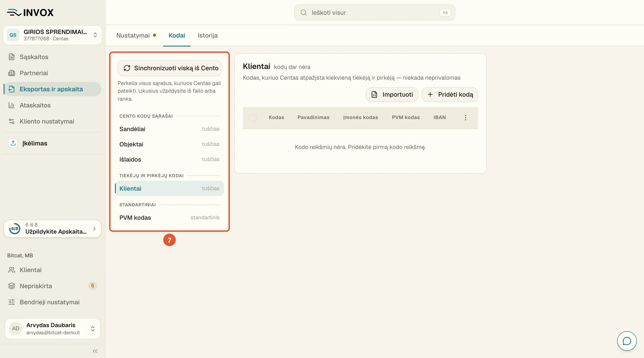Open Partneriai from the sidebar
This screenshot has height=358, width=644.
pos(53,73)
